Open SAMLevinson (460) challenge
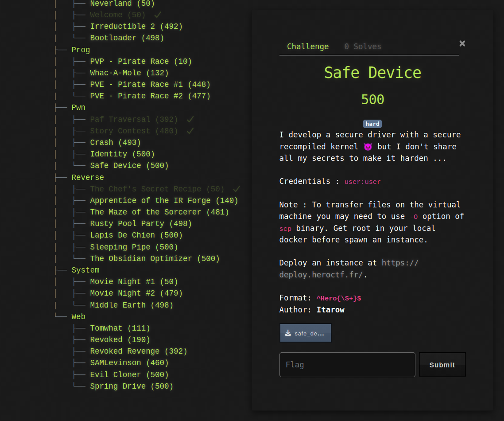 [129, 363]
